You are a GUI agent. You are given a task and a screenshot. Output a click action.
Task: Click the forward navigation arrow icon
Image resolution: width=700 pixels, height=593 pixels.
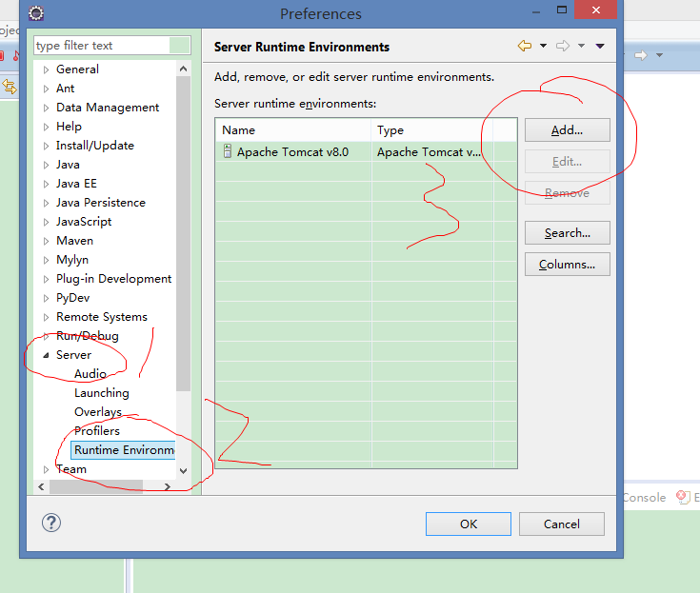562,46
